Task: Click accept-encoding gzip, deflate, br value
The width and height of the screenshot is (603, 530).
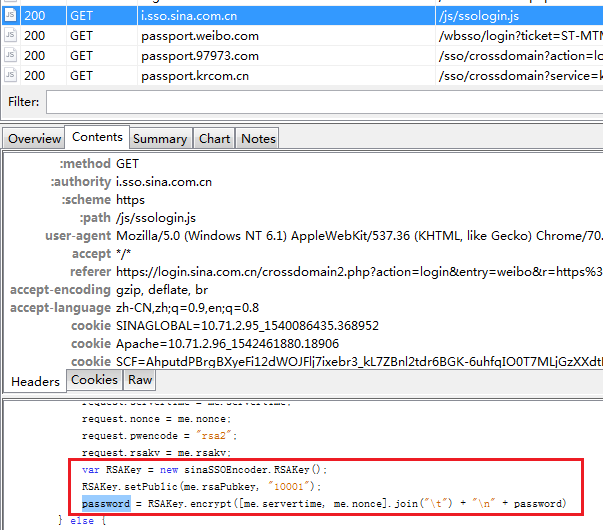Action: click(162, 290)
